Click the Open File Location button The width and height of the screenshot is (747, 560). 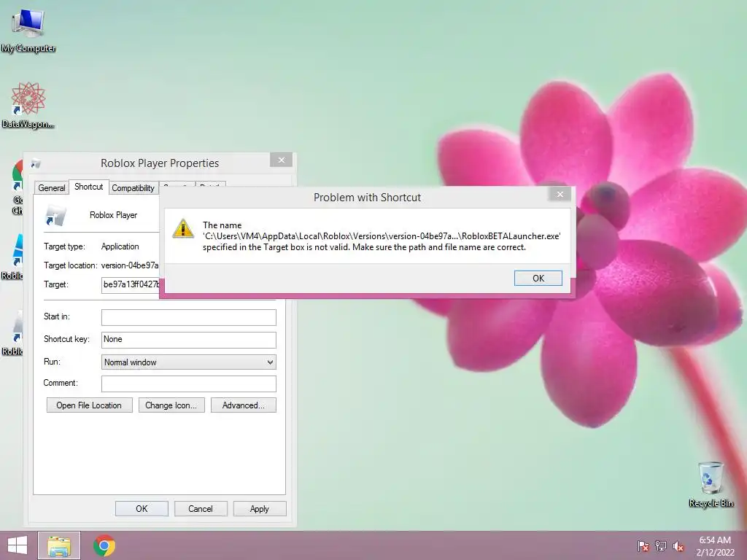pos(89,405)
